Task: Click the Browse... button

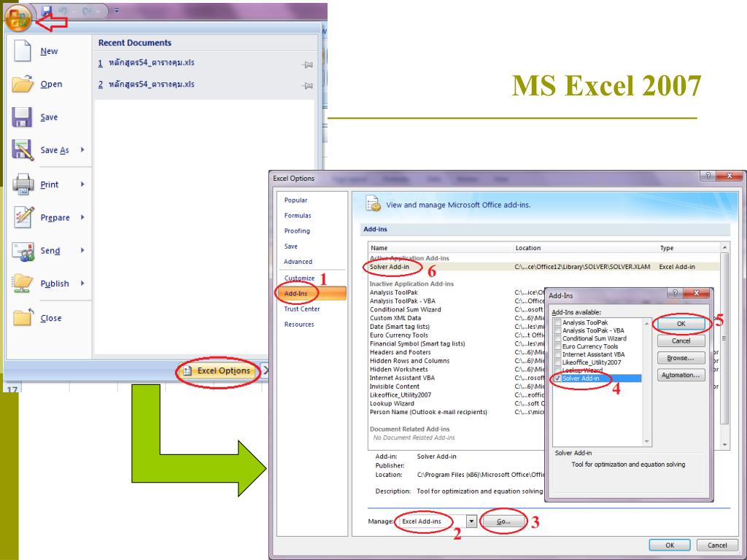Action: 681,358
